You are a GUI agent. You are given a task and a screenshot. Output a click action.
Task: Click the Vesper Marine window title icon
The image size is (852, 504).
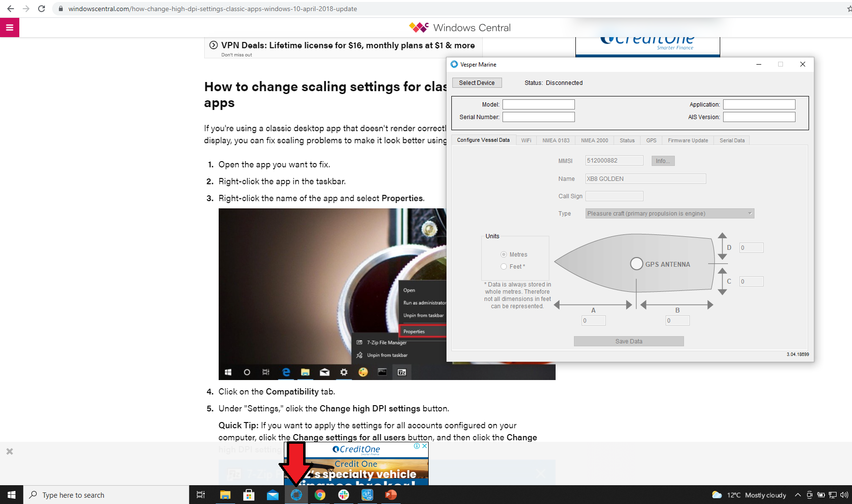pyautogui.click(x=454, y=64)
